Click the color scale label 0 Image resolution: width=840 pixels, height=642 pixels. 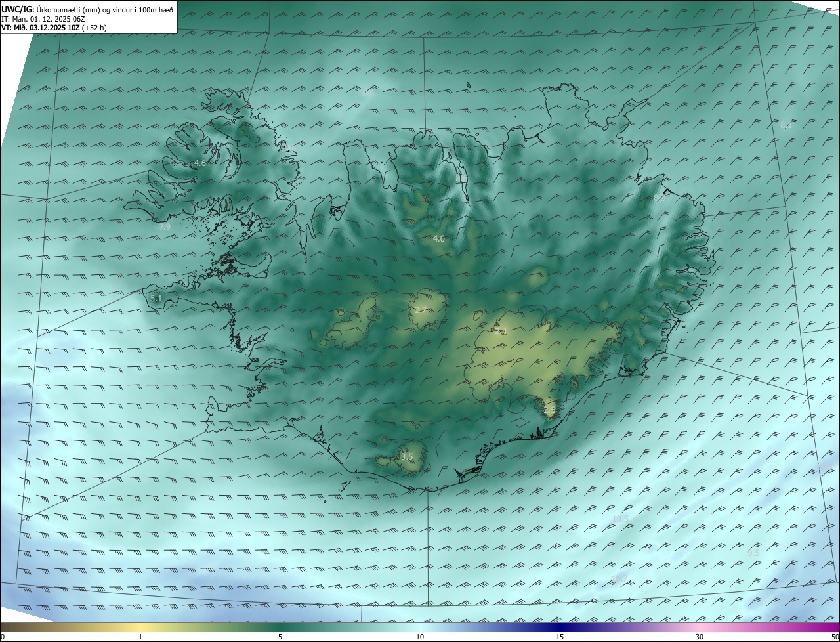(x=2, y=637)
